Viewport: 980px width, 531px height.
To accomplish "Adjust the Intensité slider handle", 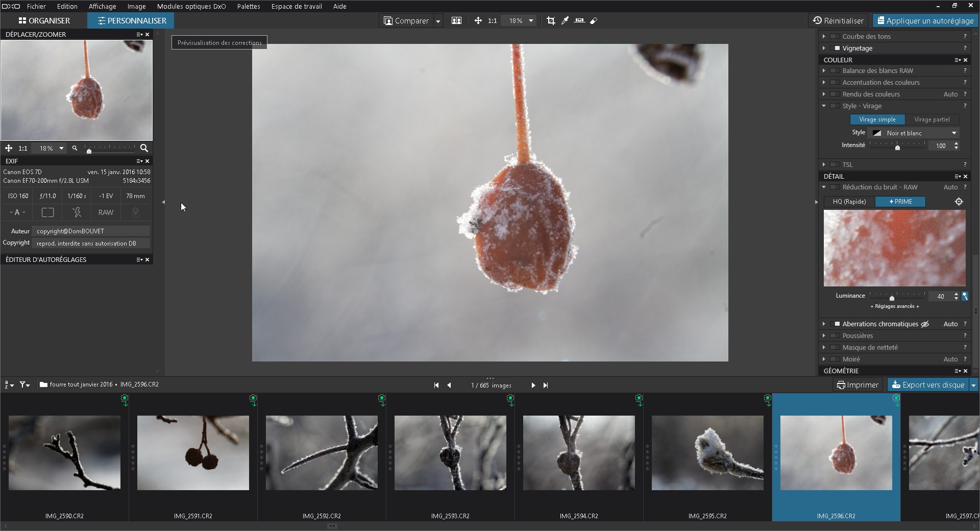I will click(897, 148).
